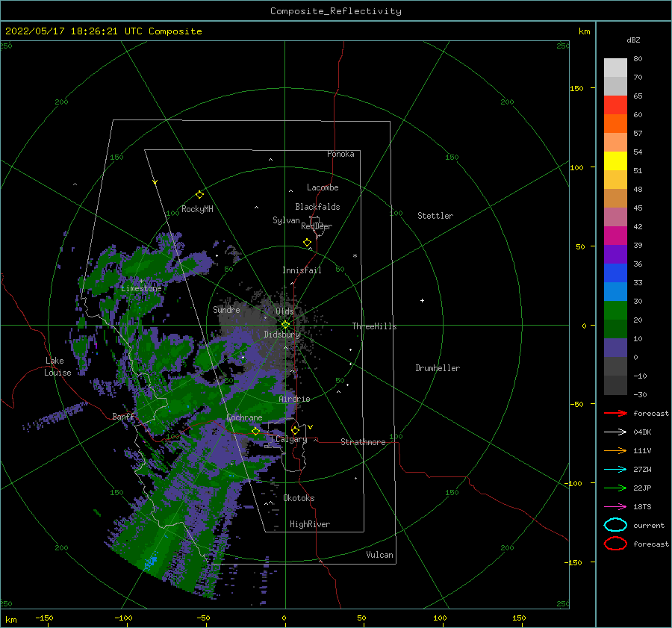
Task: Click the 04DK legend label
Action: pyautogui.click(x=642, y=432)
